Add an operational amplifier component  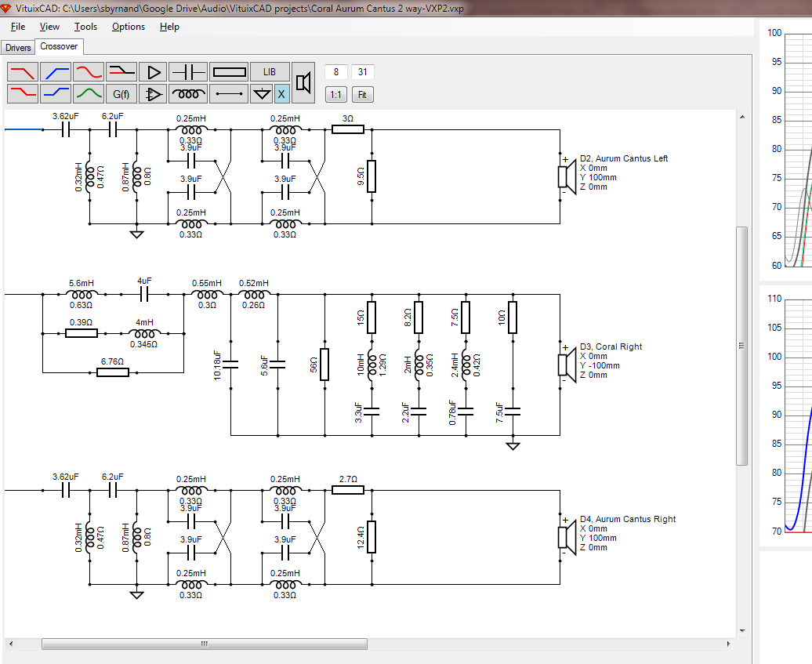coord(154,94)
